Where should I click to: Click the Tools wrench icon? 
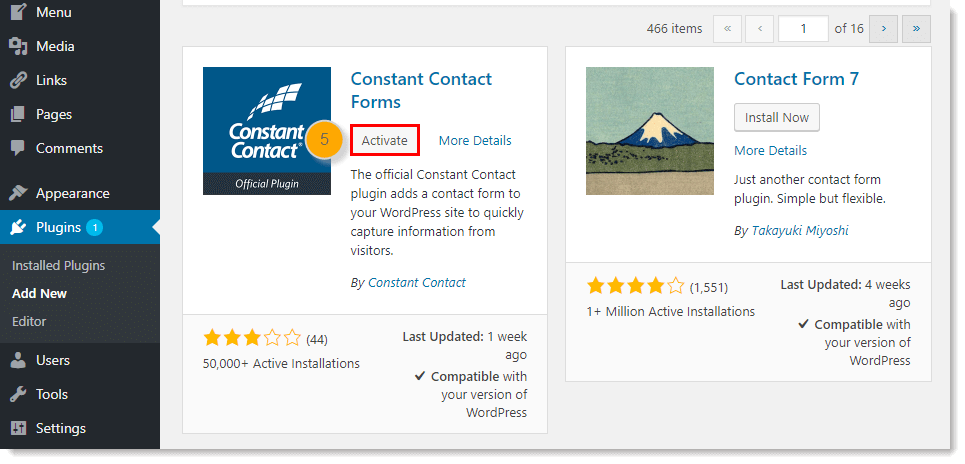click(18, 394)
